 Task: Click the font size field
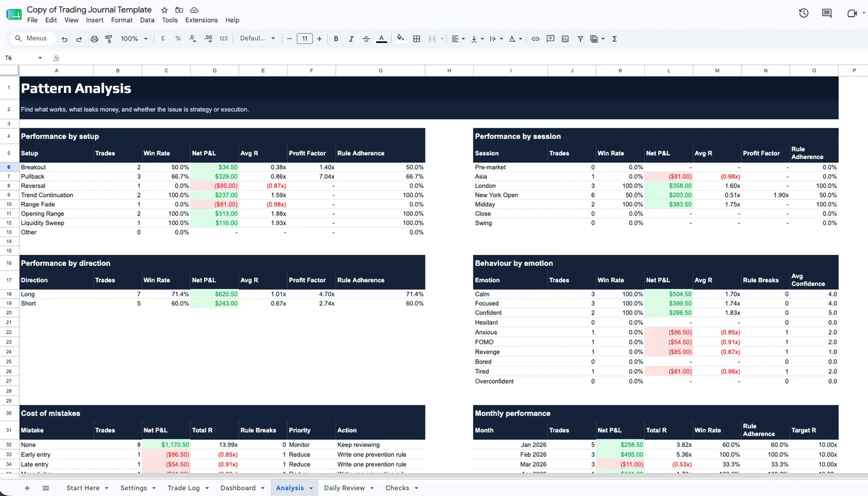coord(305,39)
